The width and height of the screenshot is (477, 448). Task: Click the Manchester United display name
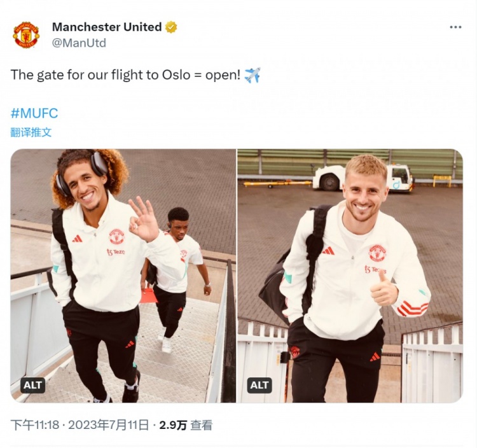107,27
